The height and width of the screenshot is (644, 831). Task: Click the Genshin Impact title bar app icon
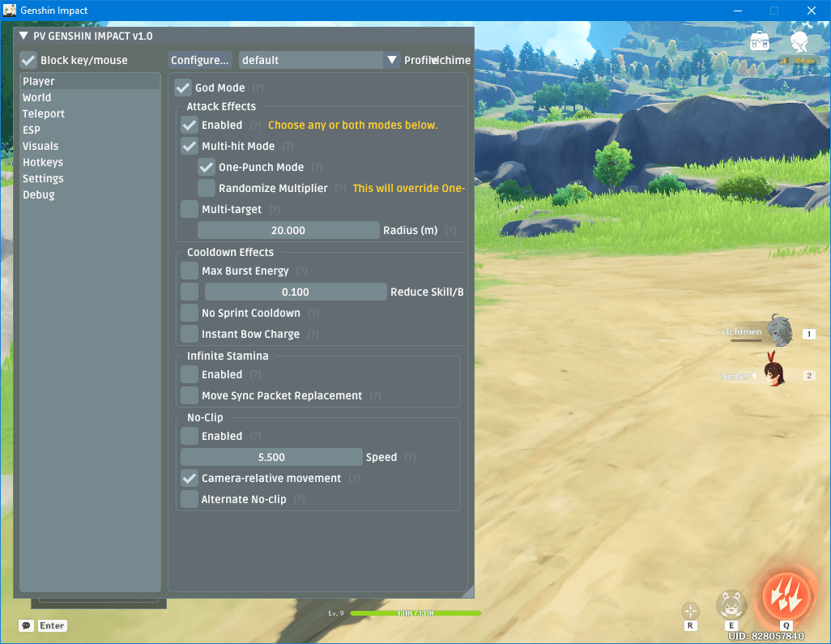click(10, 10)
